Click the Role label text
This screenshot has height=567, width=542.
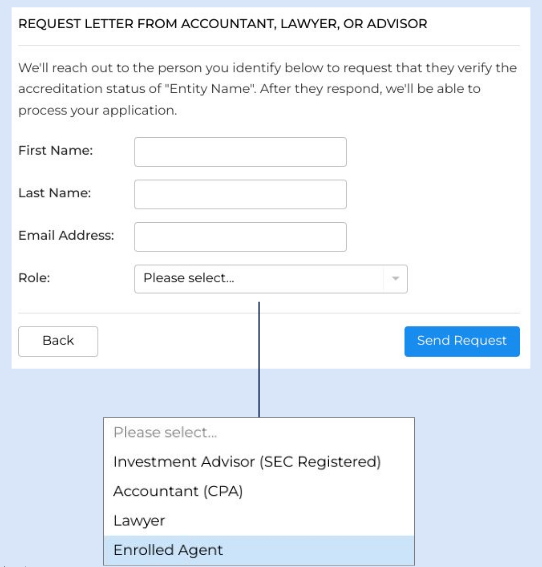coord(34,278)
